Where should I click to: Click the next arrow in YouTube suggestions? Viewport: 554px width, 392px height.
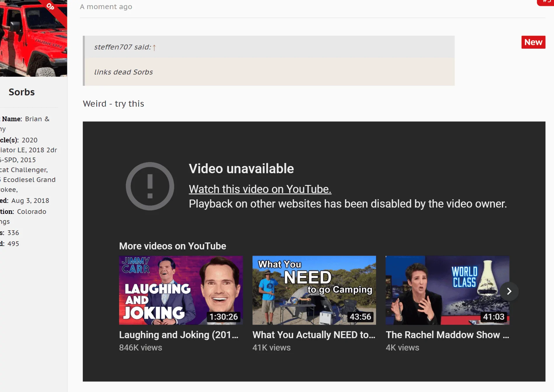pyautogui.click(x=509, y=291)
